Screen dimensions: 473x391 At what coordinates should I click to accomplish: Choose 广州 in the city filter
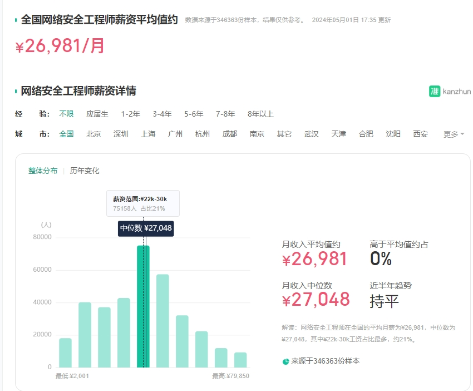tap(175, 134)
